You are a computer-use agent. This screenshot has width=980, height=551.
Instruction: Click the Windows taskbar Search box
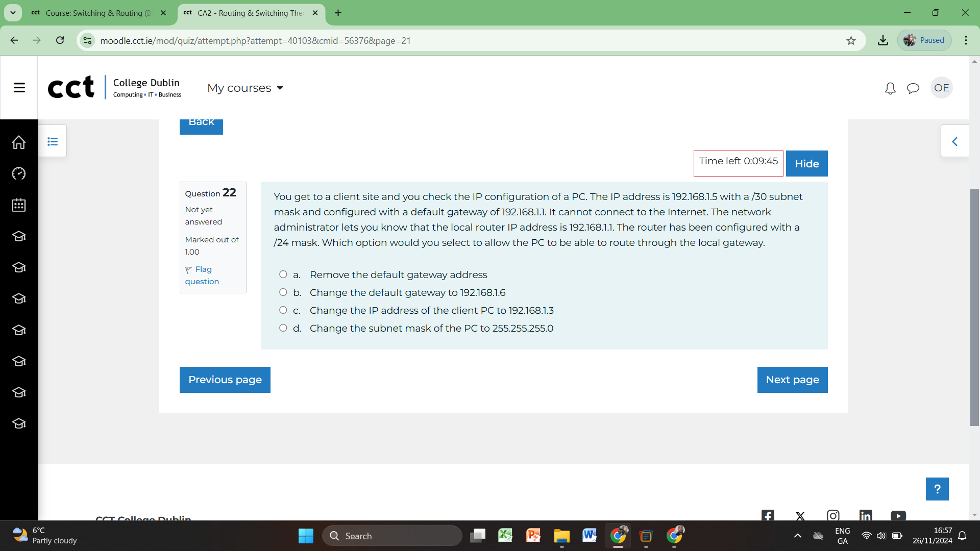(x=392, y=536)
